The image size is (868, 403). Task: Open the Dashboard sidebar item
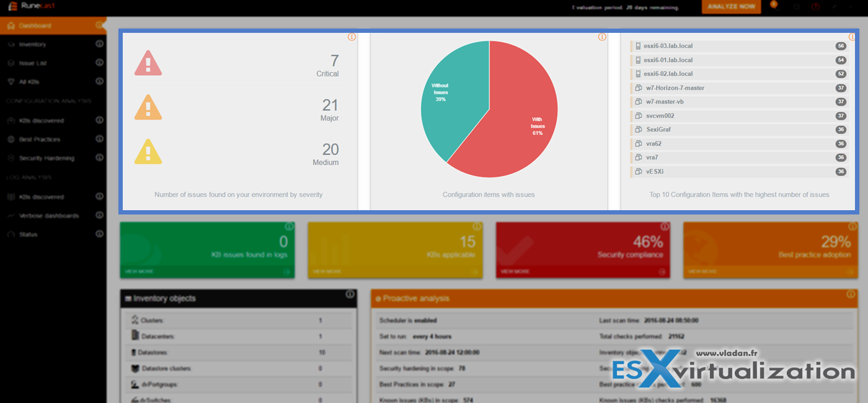click(53, 25)
